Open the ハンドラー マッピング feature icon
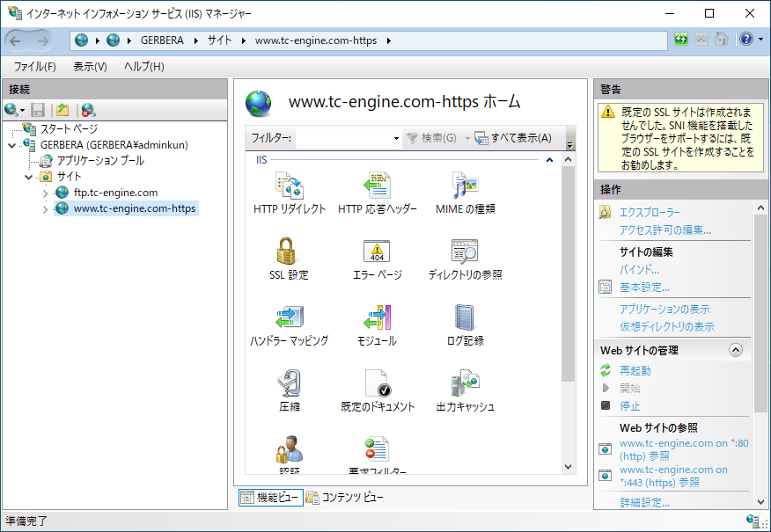This screenshot has width=771, height=532. (x=290, y=317)
